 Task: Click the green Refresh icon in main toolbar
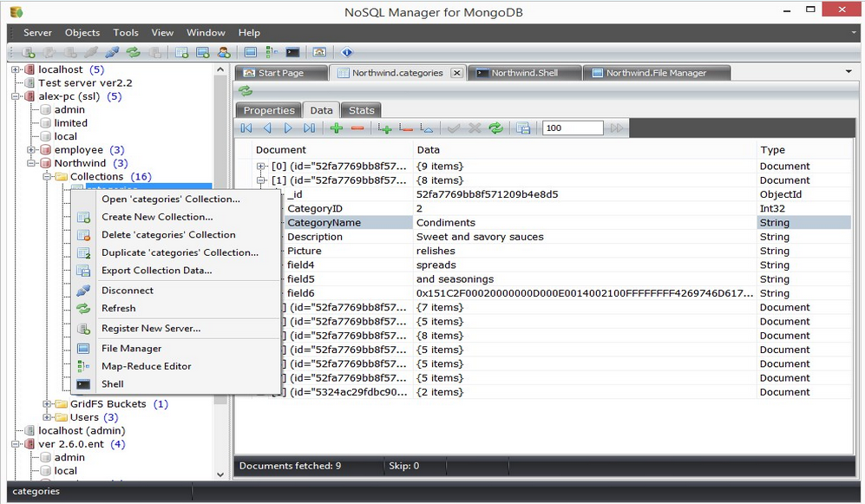134,53
